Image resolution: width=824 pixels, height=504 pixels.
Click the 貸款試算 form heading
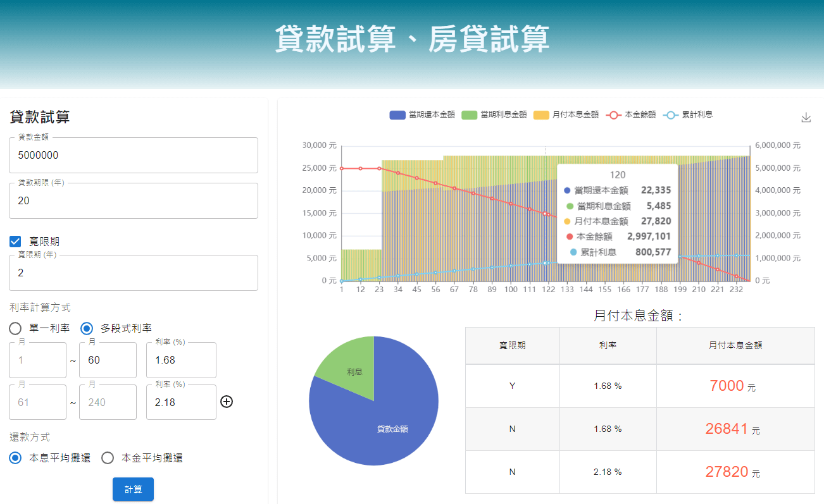pos(40,117)
